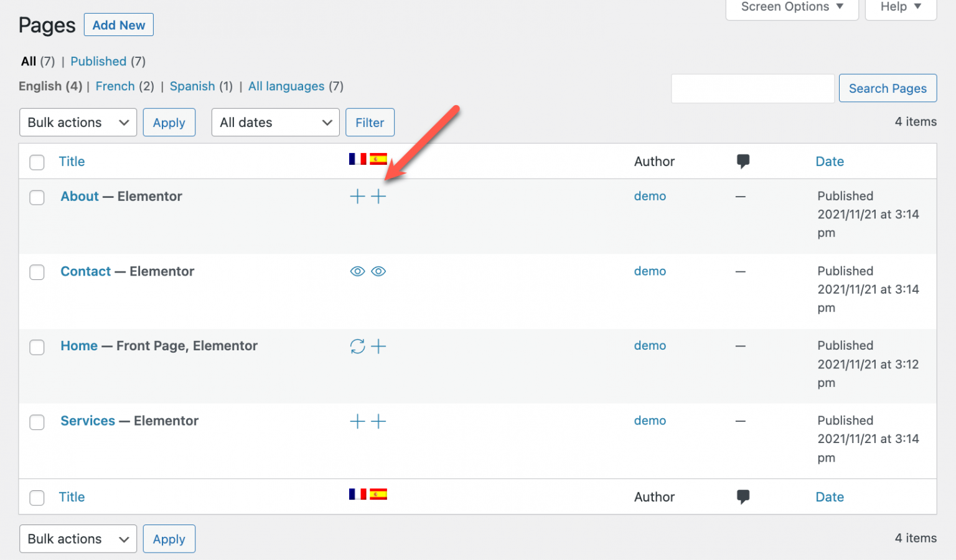Add French translation for About page
Image resolution: width=956 pixels, height=560 pixels.
click(357, 197)
